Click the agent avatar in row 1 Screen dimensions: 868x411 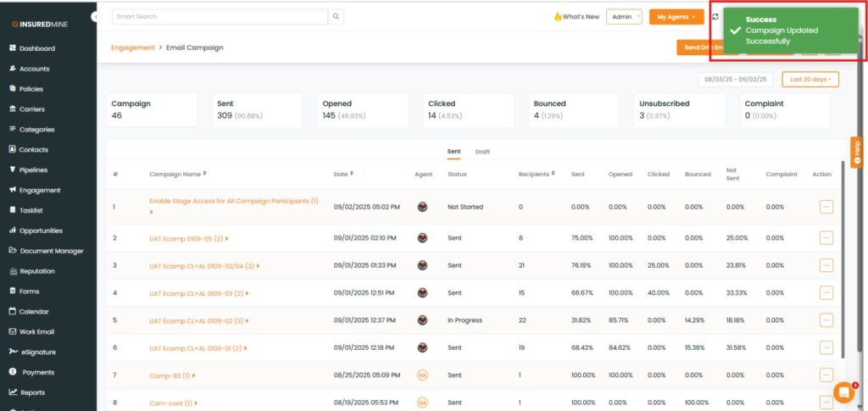click(x=422, y=206)
